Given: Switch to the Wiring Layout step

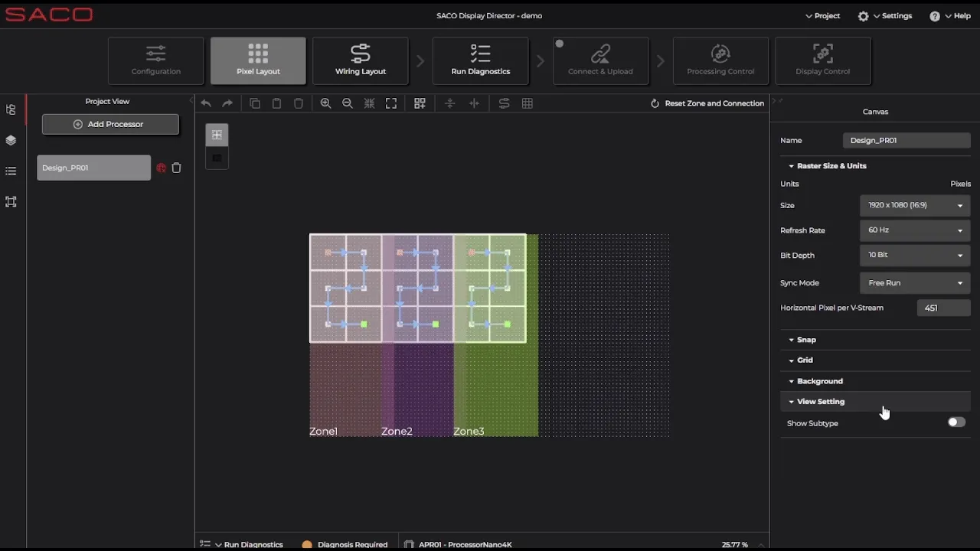Looking at the screenshot, I should click(360, 60).
